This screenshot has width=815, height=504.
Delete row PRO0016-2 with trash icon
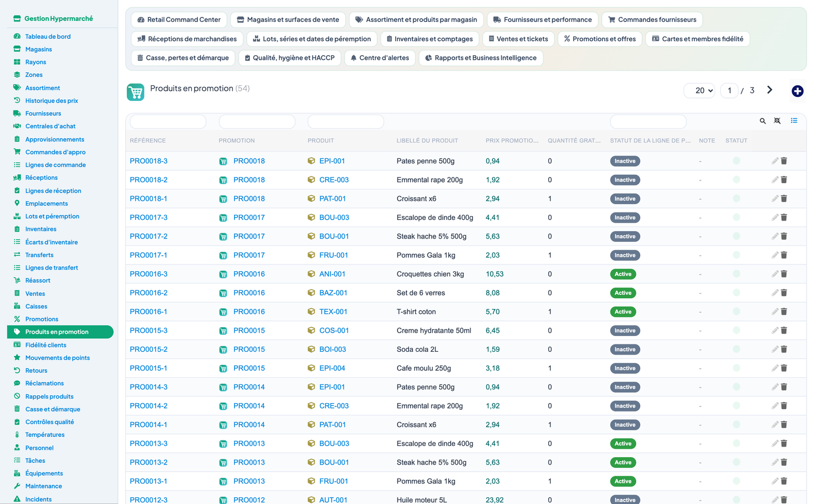784,293
